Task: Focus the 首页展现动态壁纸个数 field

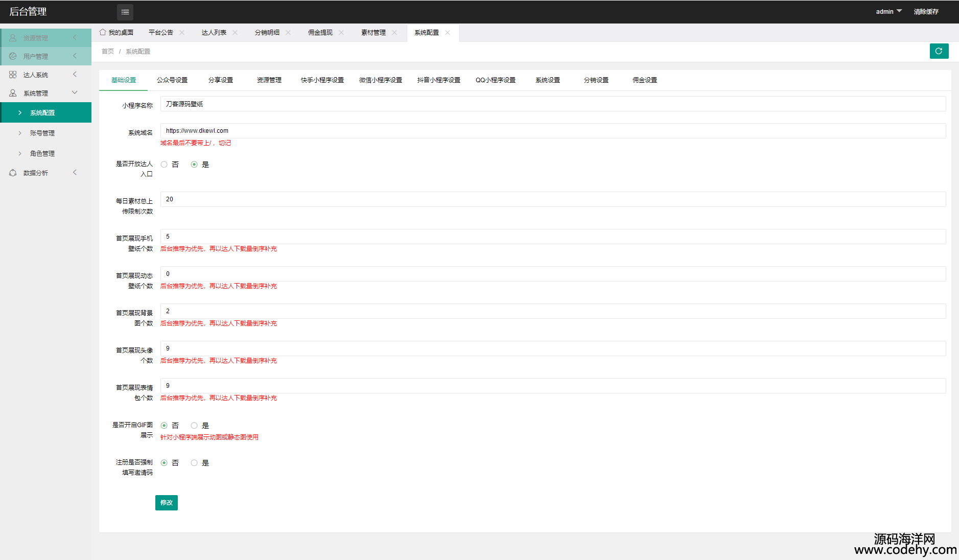Action: (553, 274)
